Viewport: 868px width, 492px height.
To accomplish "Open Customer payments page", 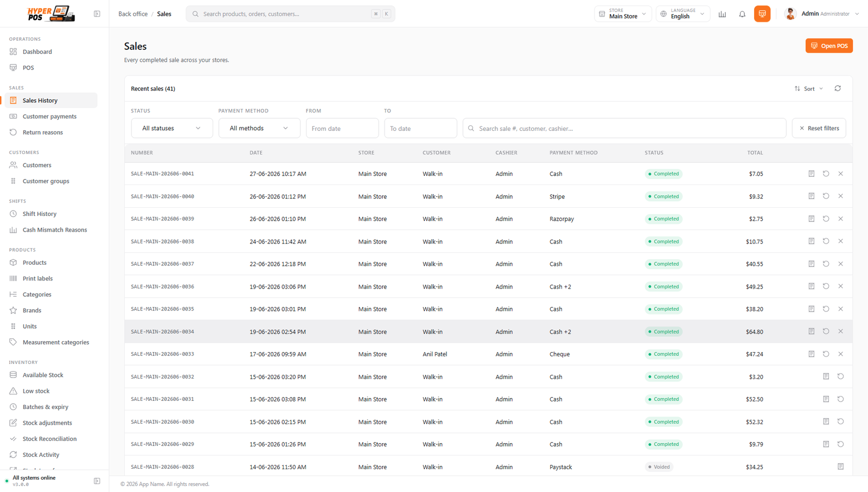I will [51, 116].
